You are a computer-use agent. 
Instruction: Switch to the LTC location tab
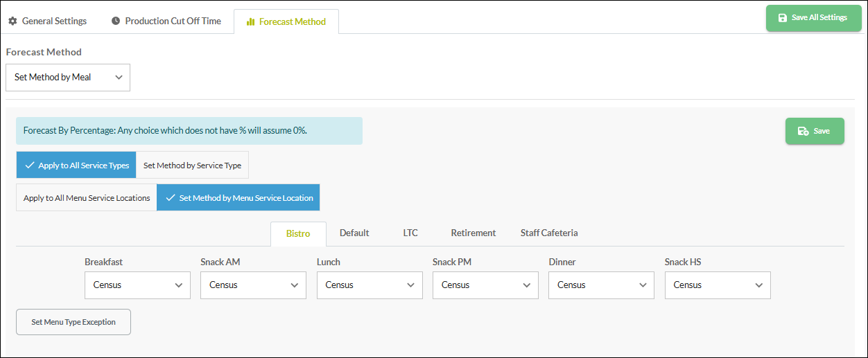click(410, 233)
